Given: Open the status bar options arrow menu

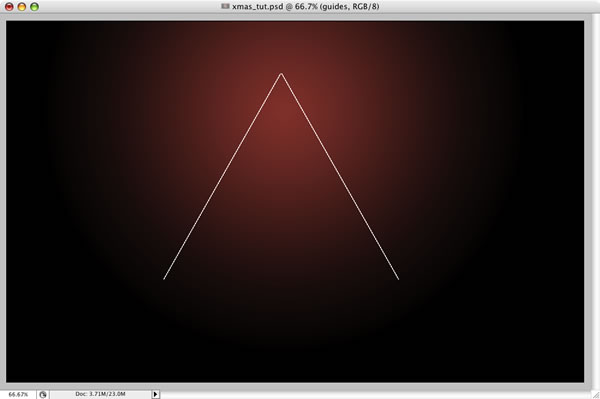Looking at the screenshot, I should [155, 394].
